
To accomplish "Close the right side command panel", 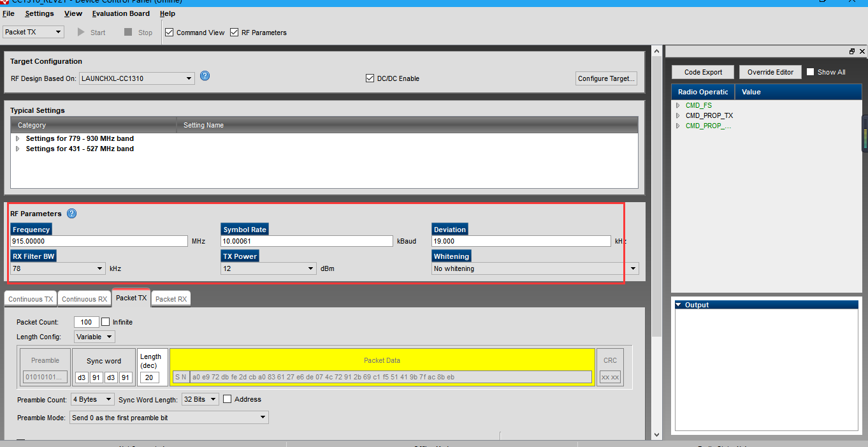I will click(862, 52).
